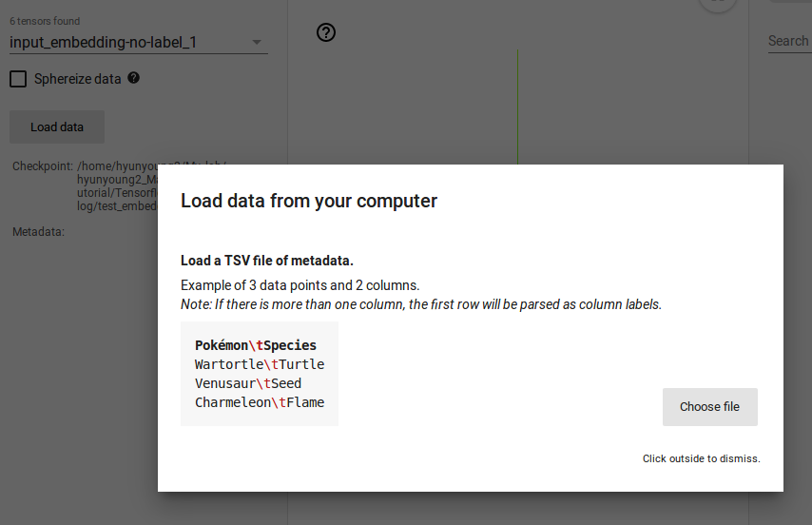Click the Pokémon\tSpecies example header row
Screen dimensions: 812x525
(x=256, y=345)
